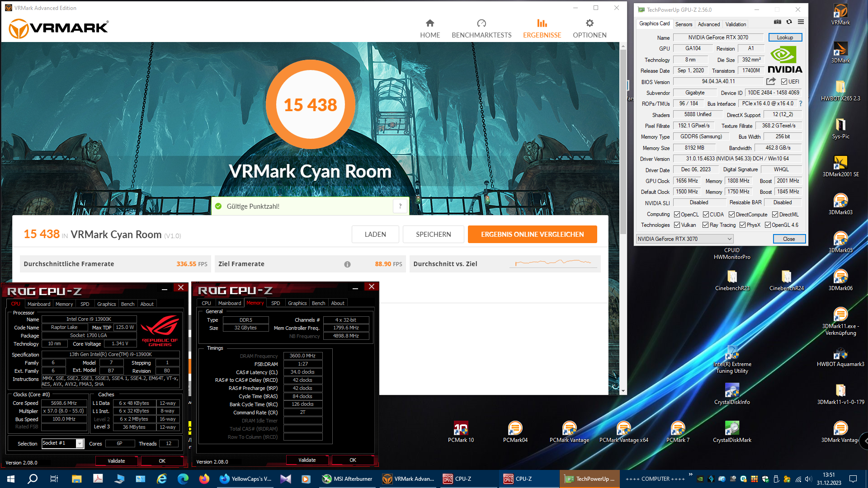
Task: Toggle the CUDA checkbox
Action: point(706,215)
